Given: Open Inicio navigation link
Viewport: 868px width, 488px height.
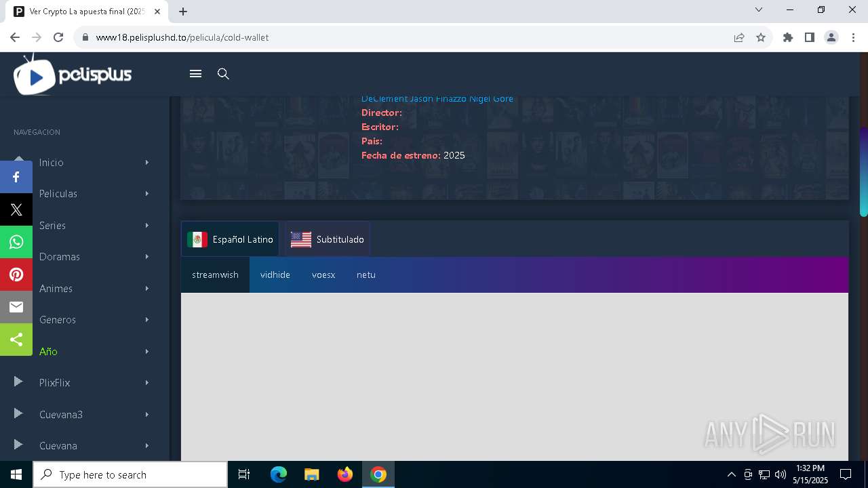Looking at the screenshot, I should click(x=52, y=163).
